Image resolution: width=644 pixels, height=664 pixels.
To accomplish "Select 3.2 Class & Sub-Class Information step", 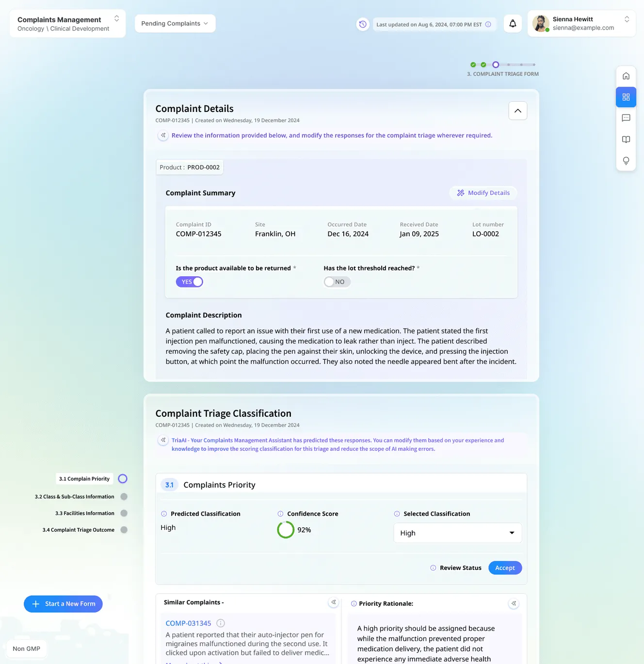I will click(x=75, y=497).
